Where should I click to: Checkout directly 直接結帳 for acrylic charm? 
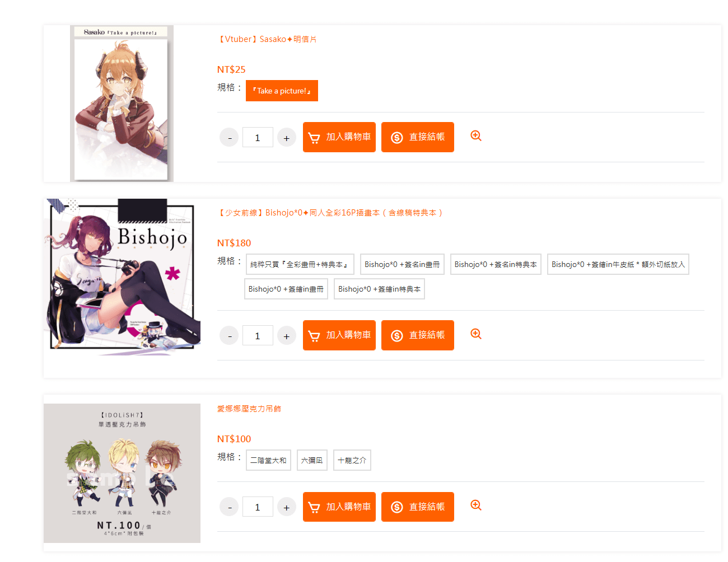[418, 507]
